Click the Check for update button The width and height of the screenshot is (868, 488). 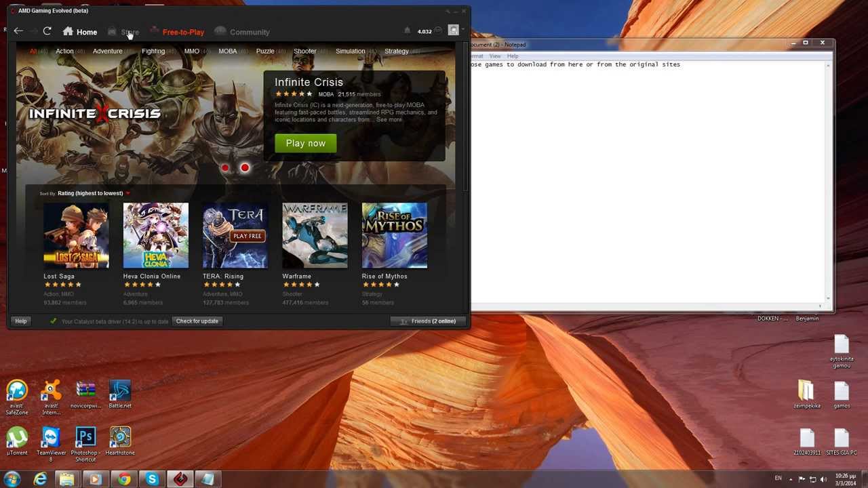tap(197, 321)
